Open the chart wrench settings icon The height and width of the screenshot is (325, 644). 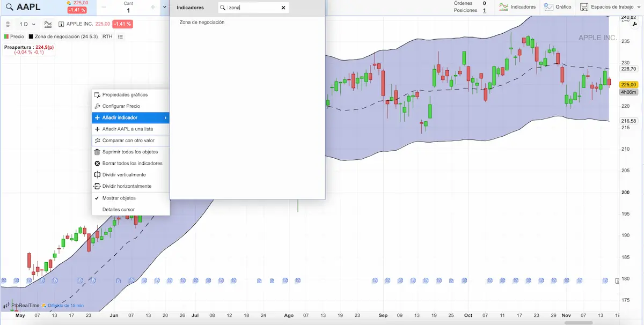635,24
